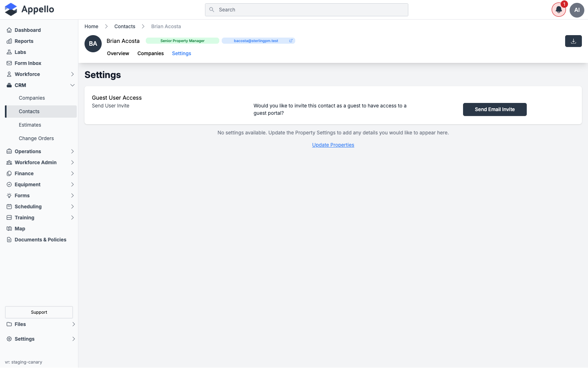The height and width of the screenshot is (375, 588).
Task: Switch to the Overview tab
Action: pyautogui.click(x=118, y=54)
